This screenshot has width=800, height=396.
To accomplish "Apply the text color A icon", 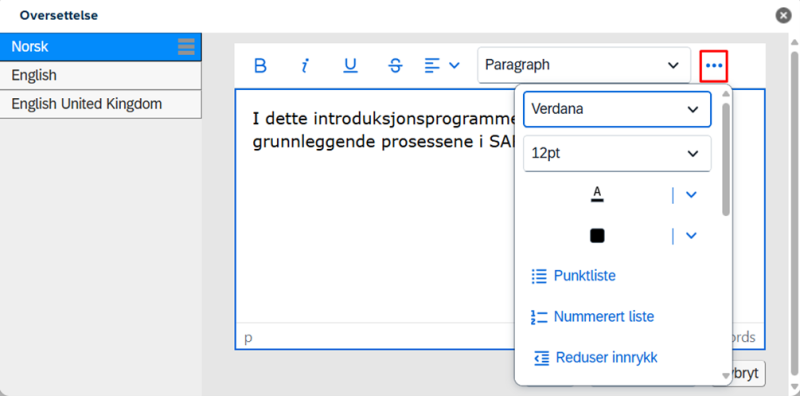I will point(597,194).
